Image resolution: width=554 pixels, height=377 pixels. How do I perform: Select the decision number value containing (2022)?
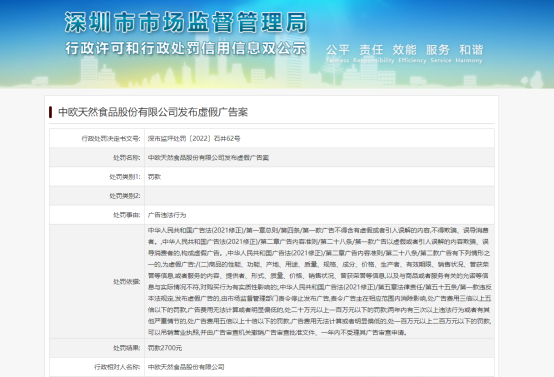pyautogui.click(x=194, y=139)
